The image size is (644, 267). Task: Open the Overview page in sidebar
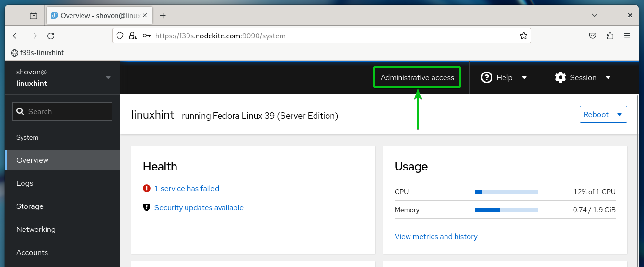click(x=62, y=160)
